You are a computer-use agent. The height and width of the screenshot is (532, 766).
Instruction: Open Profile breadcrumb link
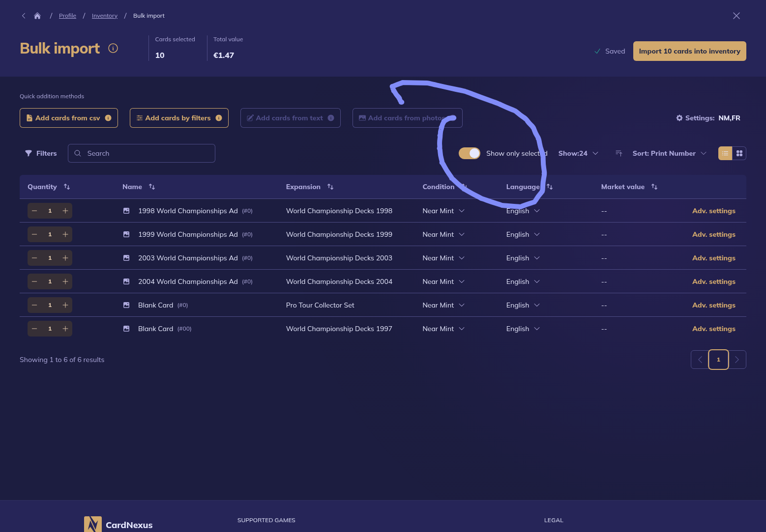(67, 16)
